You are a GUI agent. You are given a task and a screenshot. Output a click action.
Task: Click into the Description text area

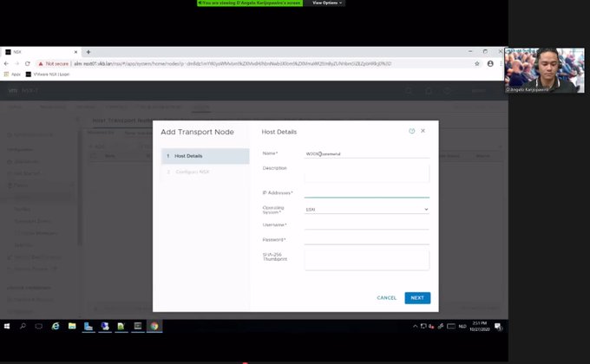click(367, 174)
